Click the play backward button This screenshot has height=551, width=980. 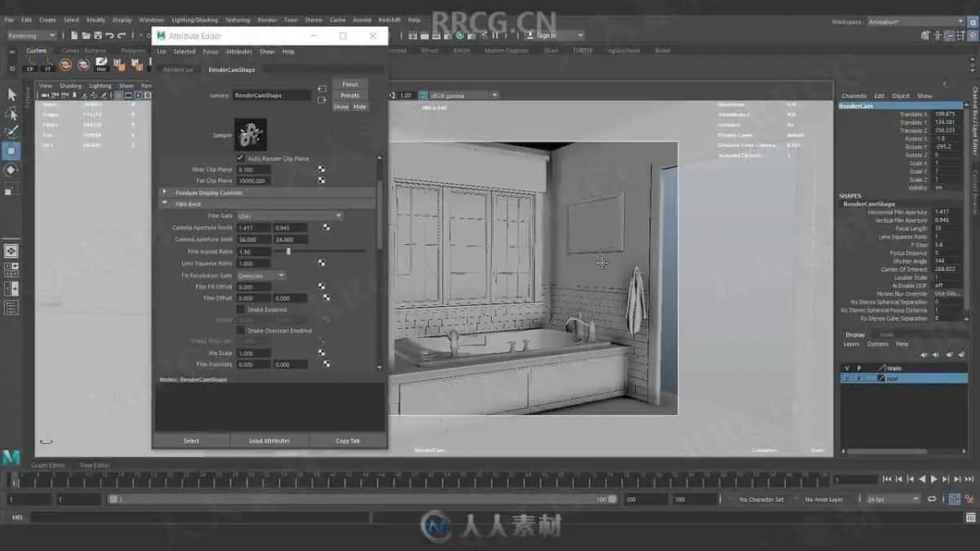[x=923, y=479]
